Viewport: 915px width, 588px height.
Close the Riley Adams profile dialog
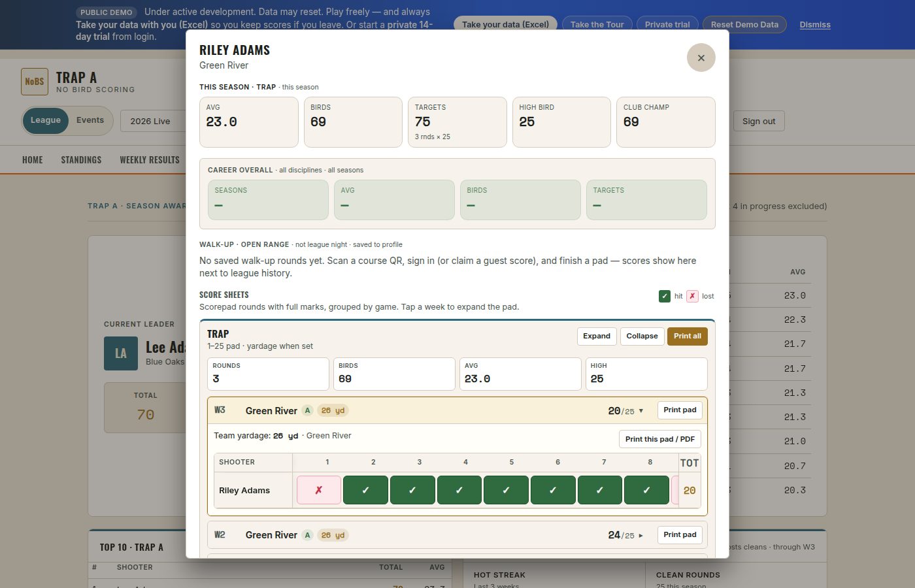pyautogui.click(x=701, y=57)
